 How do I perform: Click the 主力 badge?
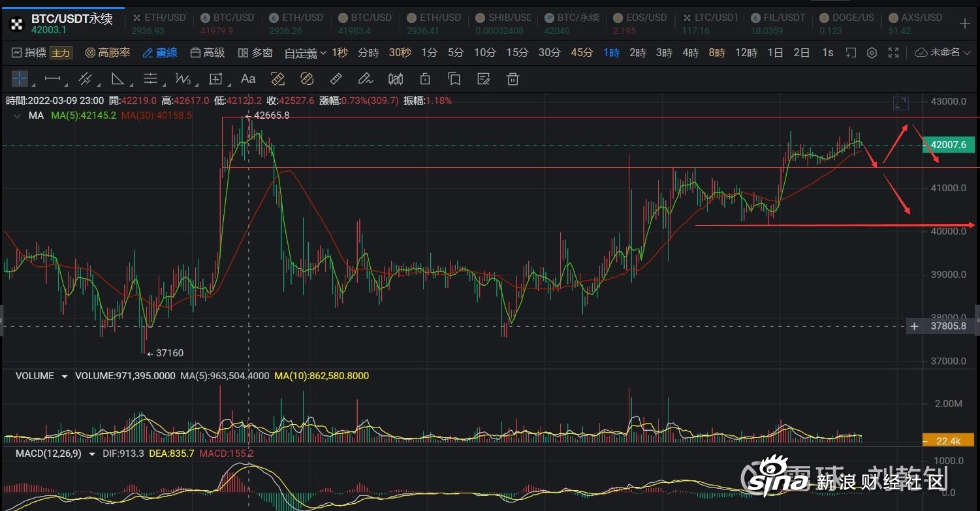tap(61, 53)
